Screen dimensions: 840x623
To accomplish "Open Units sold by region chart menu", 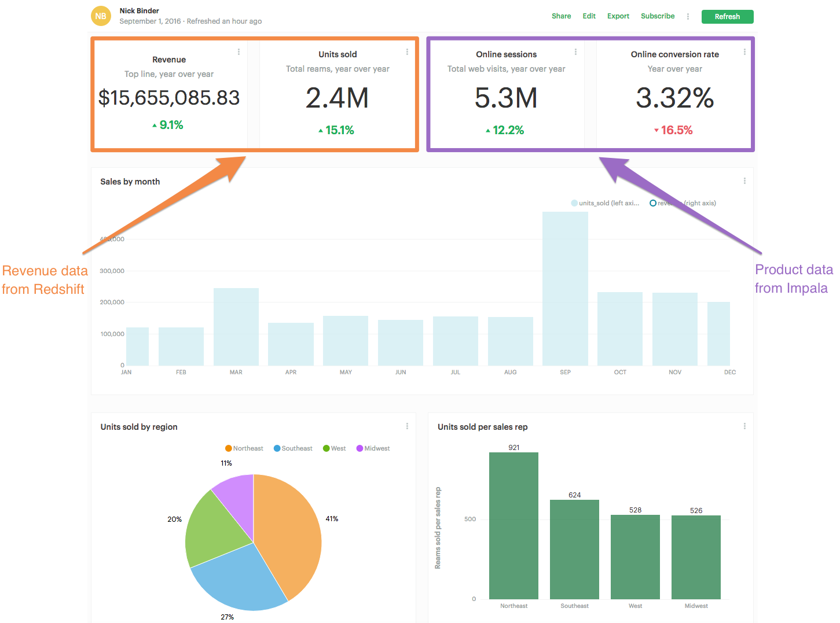I will click(x=407, y=426).
